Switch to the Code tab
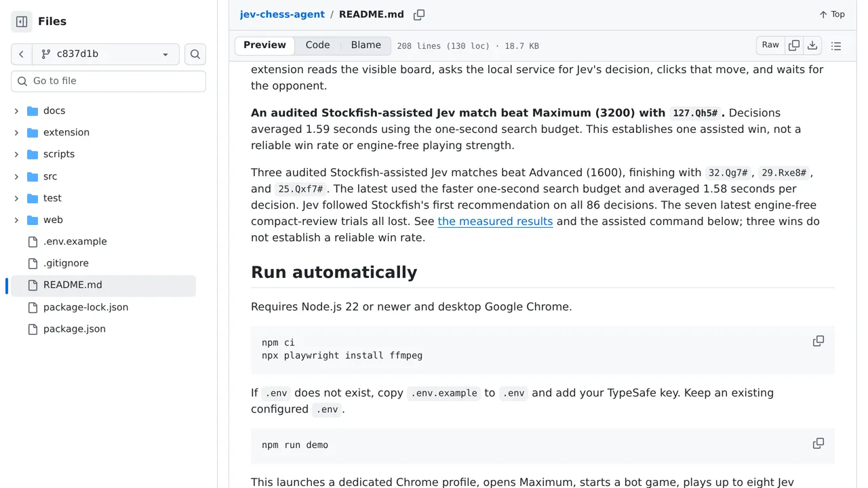Image resolution: width=868 pixels, height=488 pixels. point(317,45)
